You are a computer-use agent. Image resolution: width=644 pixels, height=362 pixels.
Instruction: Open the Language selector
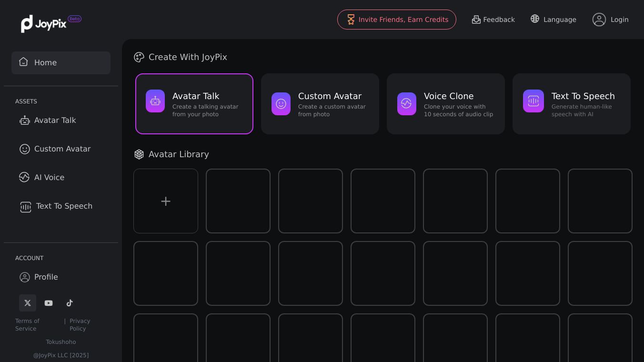click(x=553, y=20)
